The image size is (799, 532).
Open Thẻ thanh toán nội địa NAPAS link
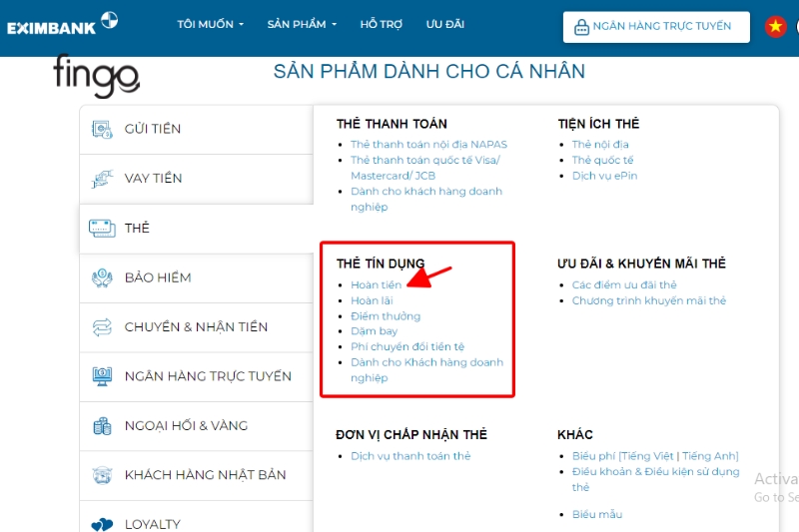pos(428,145)
